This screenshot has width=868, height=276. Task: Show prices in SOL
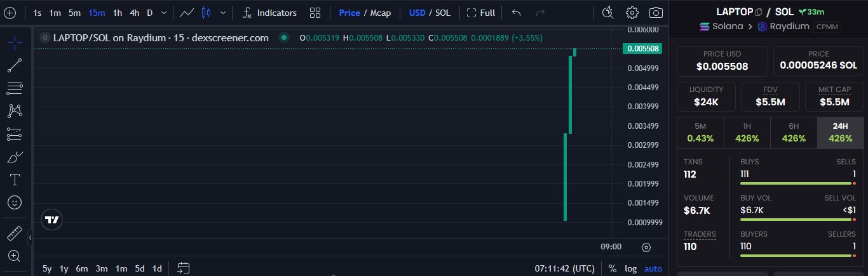(443, 13)
